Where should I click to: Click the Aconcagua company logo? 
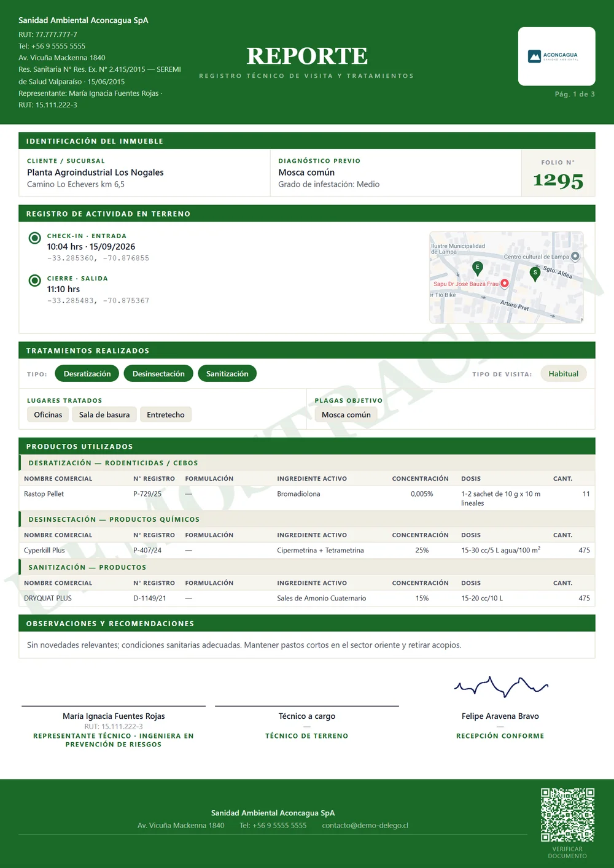click(x=553, y=56)
